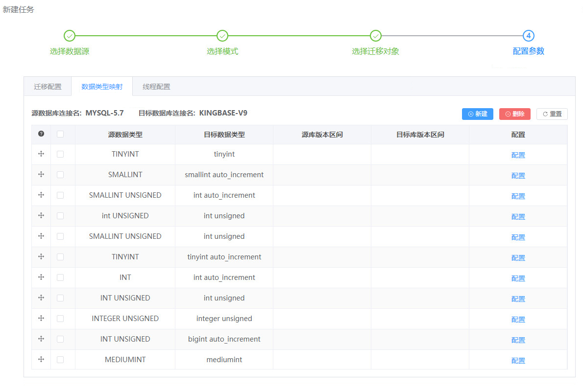Click the 选择迁移对象 step checkmark circle
The width and height of the screenshot is (583, 392).
376,36
